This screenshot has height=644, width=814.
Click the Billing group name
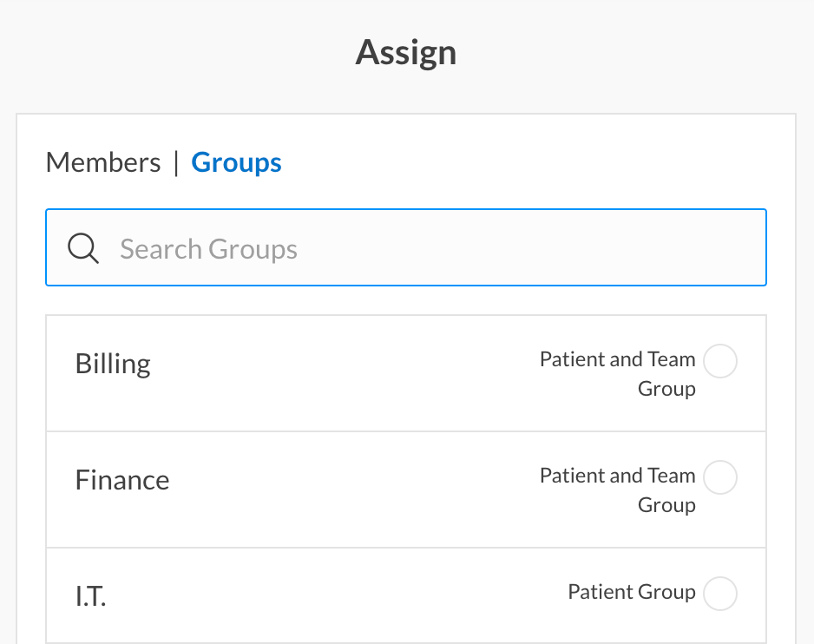113,363
